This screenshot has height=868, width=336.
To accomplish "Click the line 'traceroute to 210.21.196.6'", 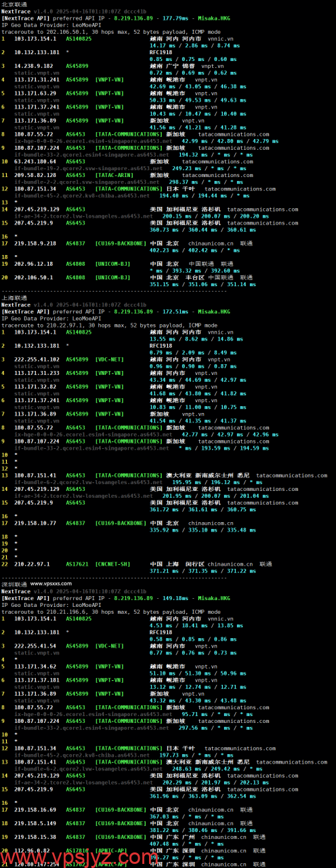I will coord(110,611).
